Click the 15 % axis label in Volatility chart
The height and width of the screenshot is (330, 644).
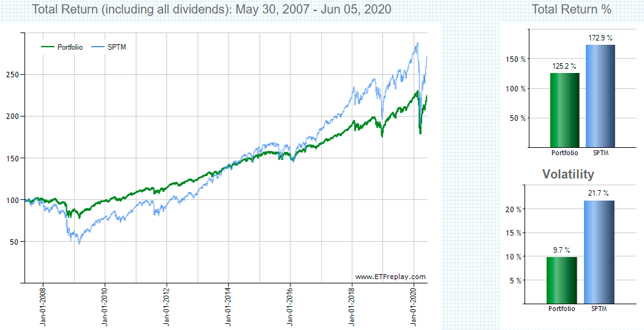pos(514,233)
